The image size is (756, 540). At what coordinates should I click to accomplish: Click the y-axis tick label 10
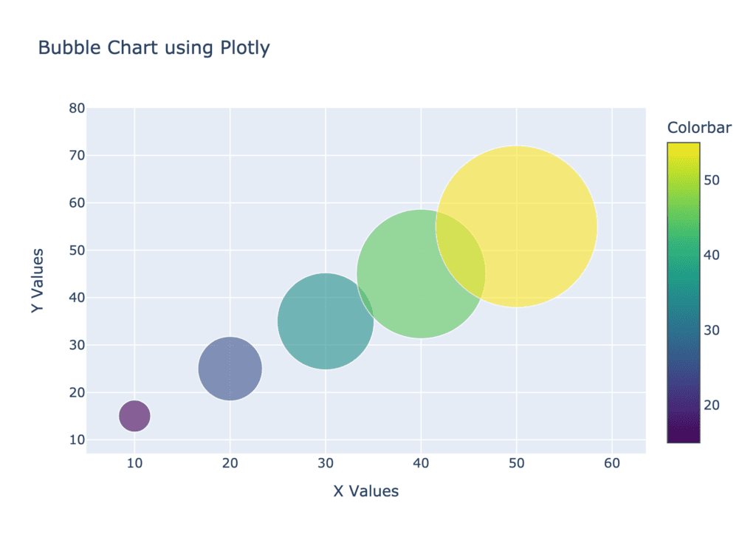click(x=77, y=440)
